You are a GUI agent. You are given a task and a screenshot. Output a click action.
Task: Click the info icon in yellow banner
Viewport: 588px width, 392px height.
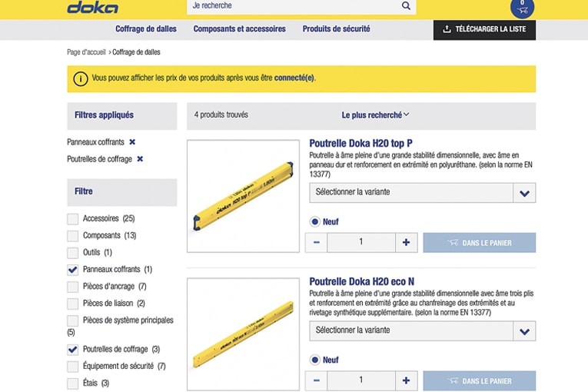click(x=81, y=79)
